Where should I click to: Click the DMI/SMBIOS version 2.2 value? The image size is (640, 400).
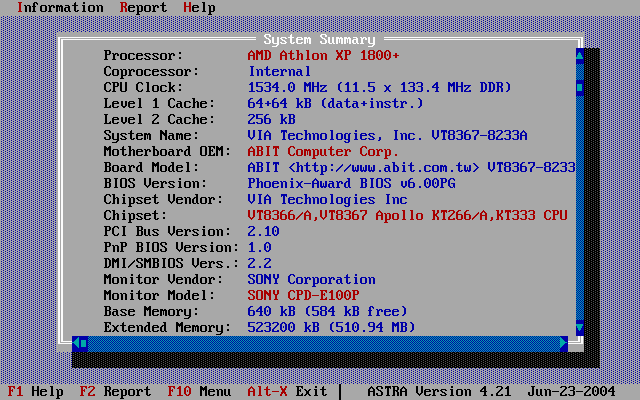pos(259,263)
